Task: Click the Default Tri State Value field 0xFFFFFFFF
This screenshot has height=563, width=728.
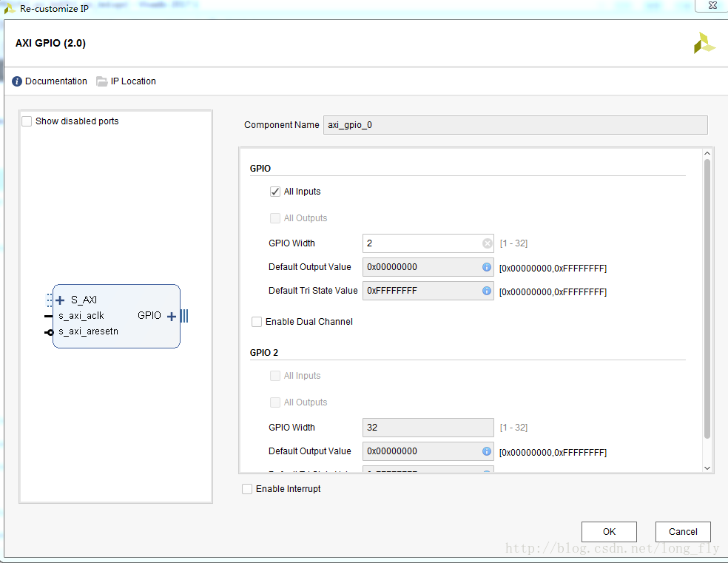Action: click(428, 291)
